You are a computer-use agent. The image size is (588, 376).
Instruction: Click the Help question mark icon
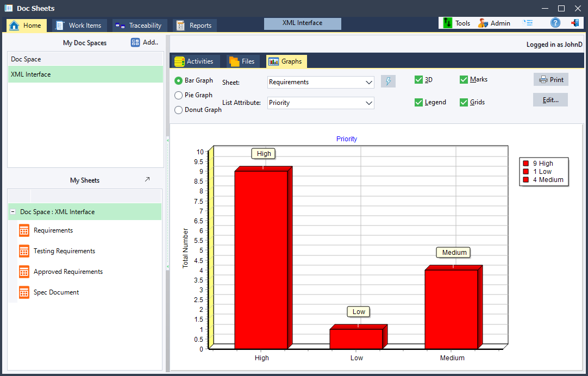(555, 23)
